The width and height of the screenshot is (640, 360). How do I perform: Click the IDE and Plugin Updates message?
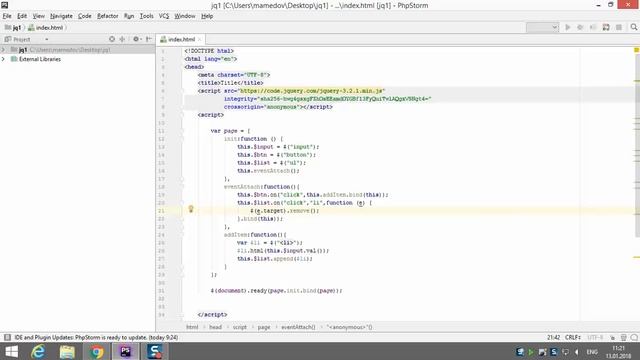(x=96, y=337)
